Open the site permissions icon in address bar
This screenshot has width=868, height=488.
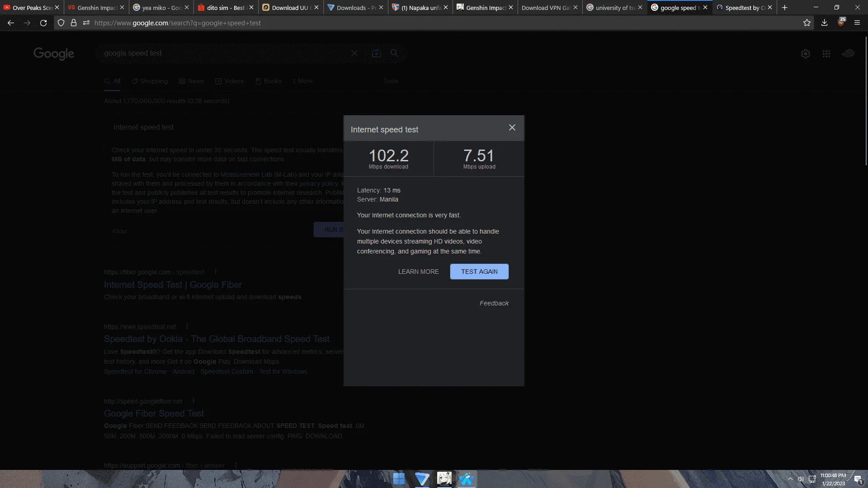pyautogui.click(x=86, y=23)
